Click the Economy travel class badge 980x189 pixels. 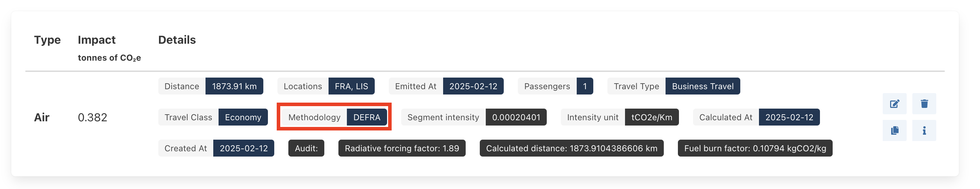pos(243,117)
